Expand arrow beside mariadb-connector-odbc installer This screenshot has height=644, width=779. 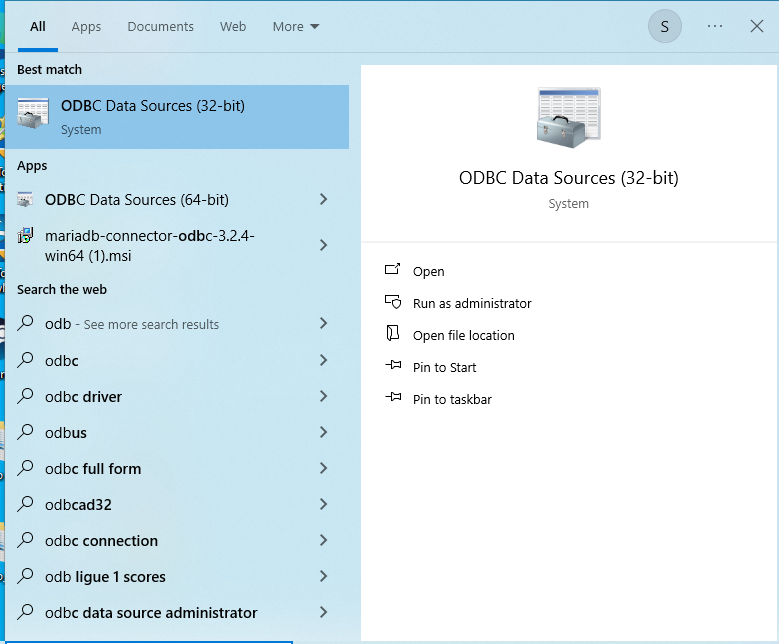[323, 245]
